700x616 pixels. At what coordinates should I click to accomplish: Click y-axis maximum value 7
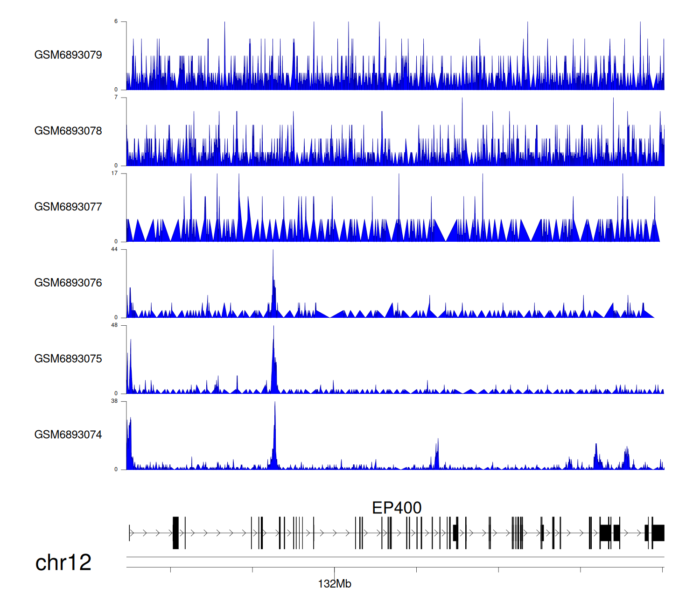point(116,97)
